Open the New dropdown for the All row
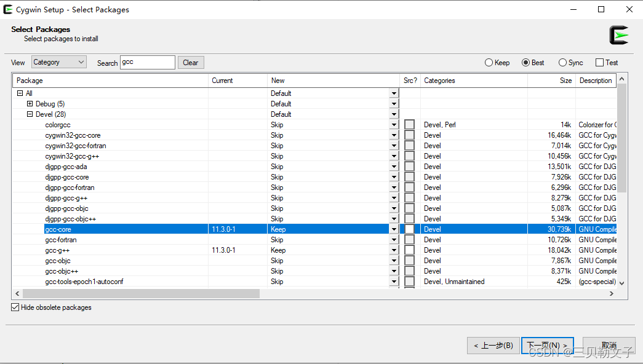 tap(394, 93)
